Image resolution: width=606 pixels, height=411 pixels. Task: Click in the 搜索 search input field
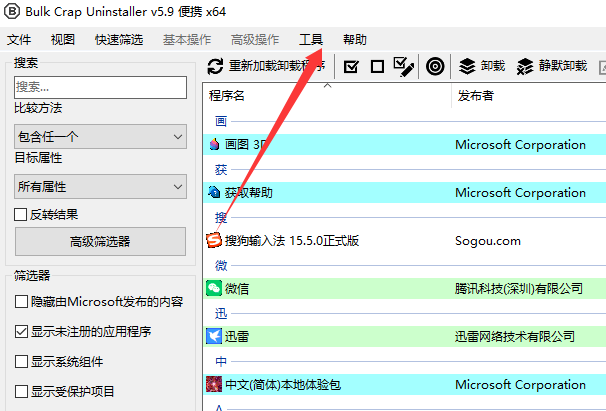tap(100, 87)
